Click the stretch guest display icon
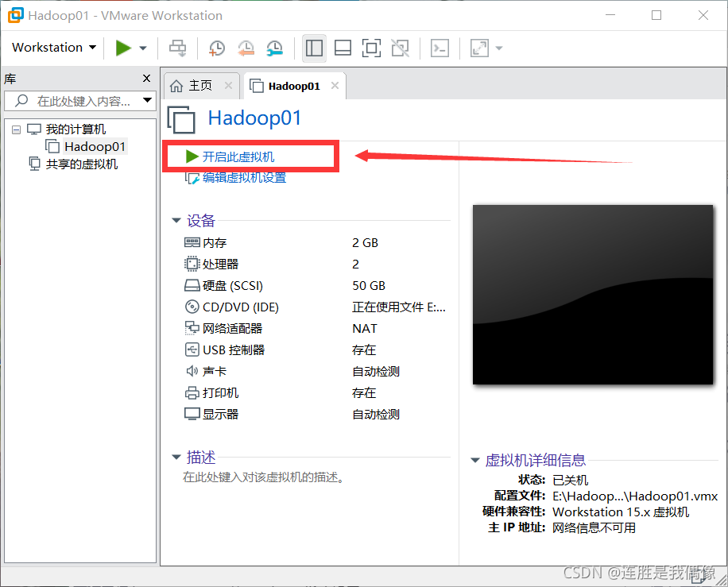Image resolution: width=728 pixels, height=587 pixels. click(479, 48)
